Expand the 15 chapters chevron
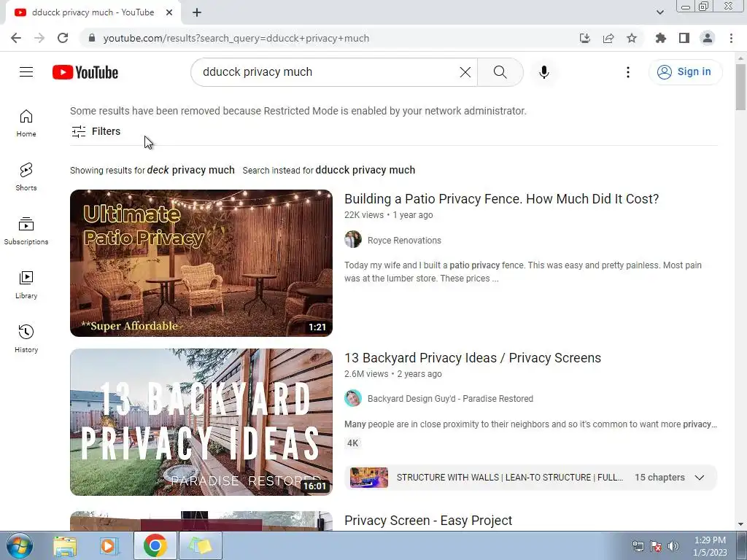Screen dimensions: 747x560 pos(700,478)
